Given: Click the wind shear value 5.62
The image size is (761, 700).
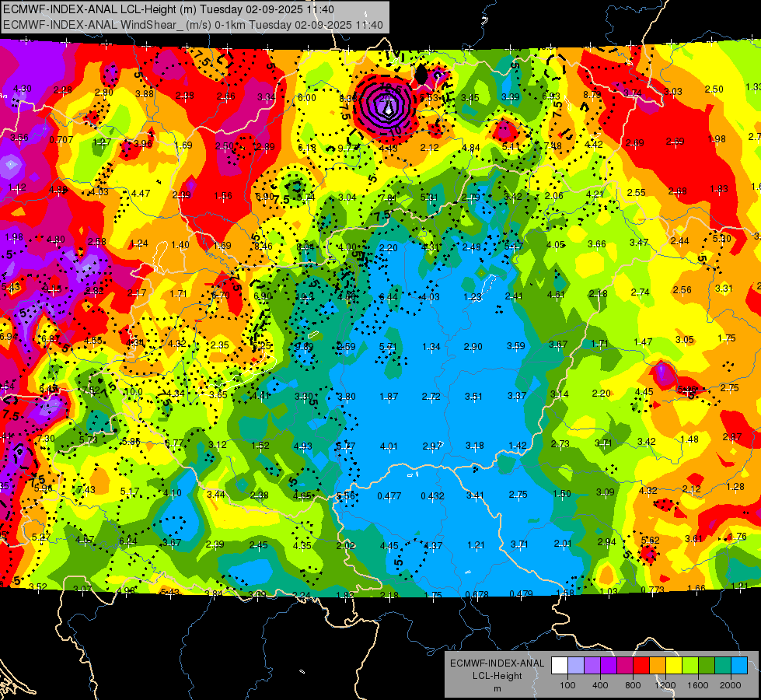Looking at the screenshot, I should [651, 540].
